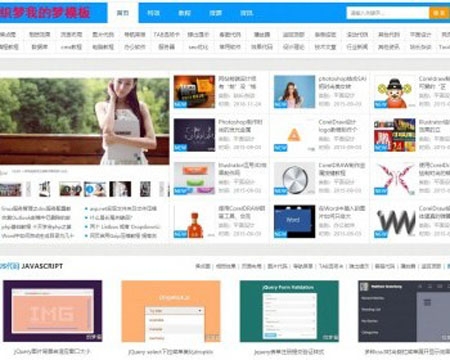Open the purple IMG preview card
Image resolution: width=450 pixels, height=360 pixels.
click(x=53, y=311)
